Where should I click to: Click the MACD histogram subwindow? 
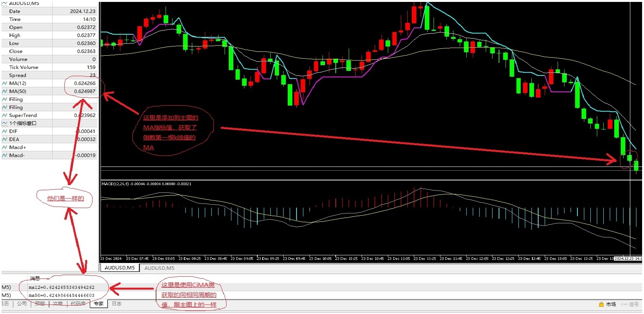(371, 217)
